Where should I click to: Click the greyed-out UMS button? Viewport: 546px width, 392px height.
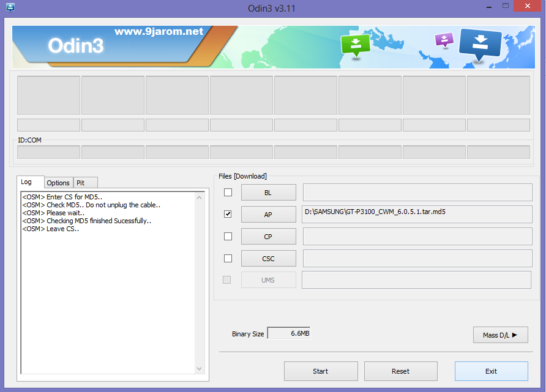point(269,280)
